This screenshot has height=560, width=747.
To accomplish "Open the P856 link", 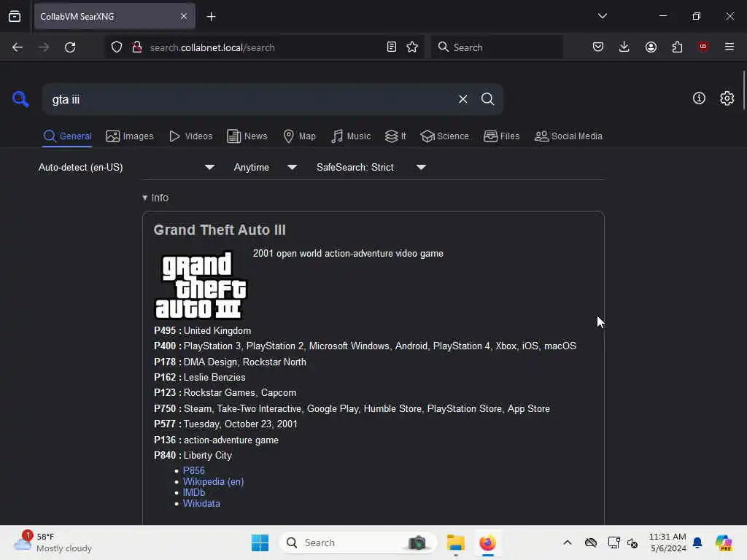I will pyautogui.click(x=193, y=470).
